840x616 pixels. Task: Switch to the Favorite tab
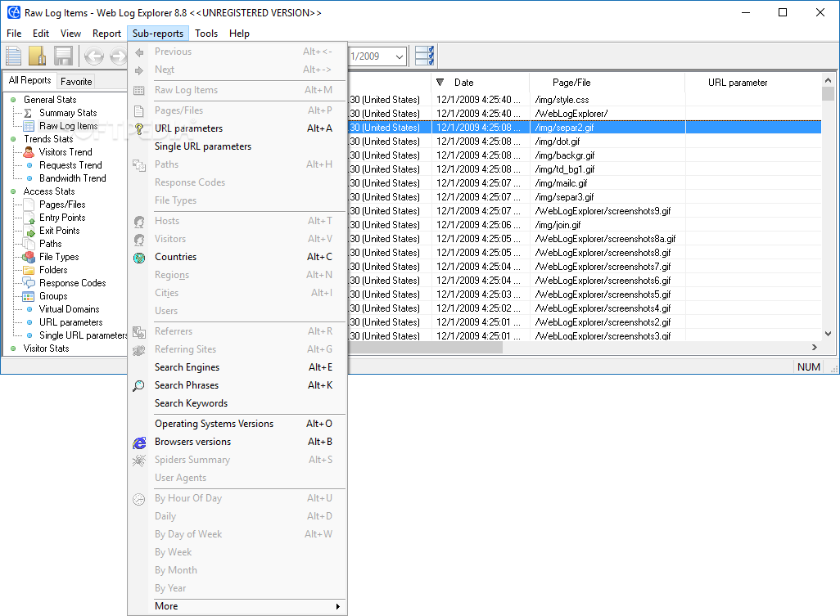76,81
